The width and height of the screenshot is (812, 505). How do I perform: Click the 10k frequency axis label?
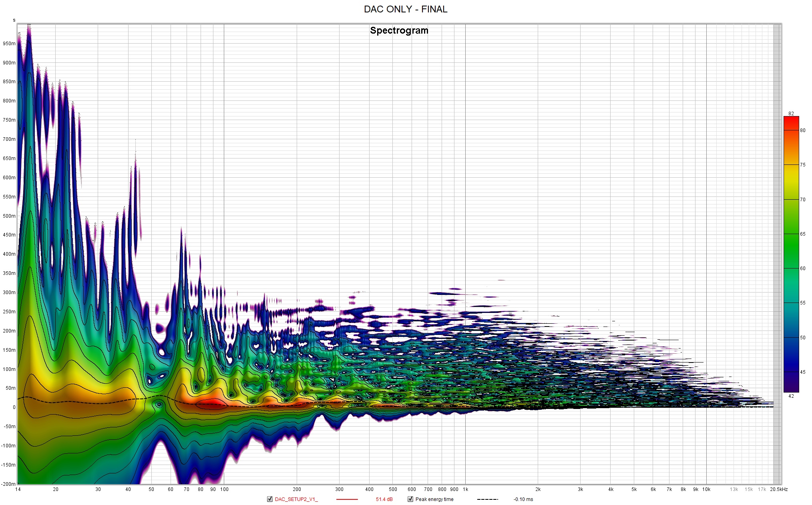tap(706, 489)
